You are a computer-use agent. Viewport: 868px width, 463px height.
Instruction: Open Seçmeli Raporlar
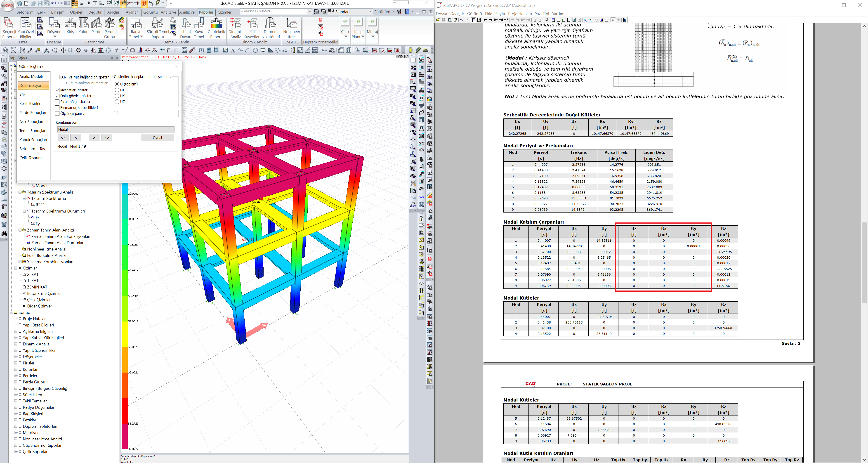pos(9,28)
